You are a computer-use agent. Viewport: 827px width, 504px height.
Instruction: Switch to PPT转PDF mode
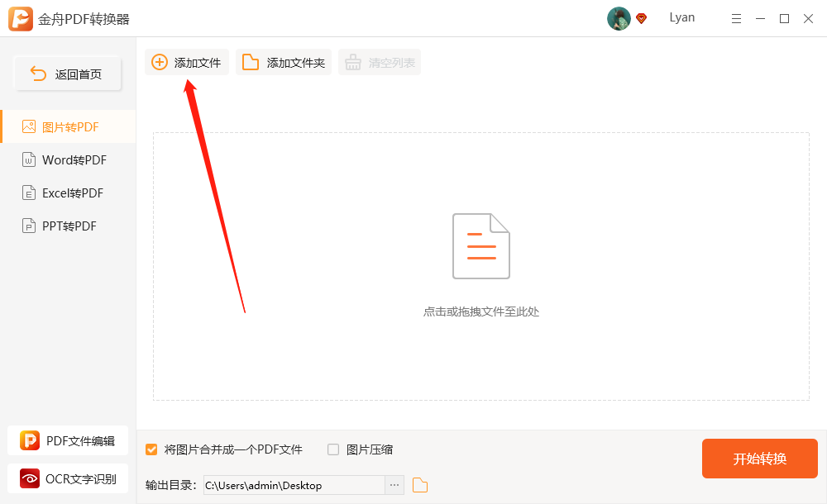[68, 226]
